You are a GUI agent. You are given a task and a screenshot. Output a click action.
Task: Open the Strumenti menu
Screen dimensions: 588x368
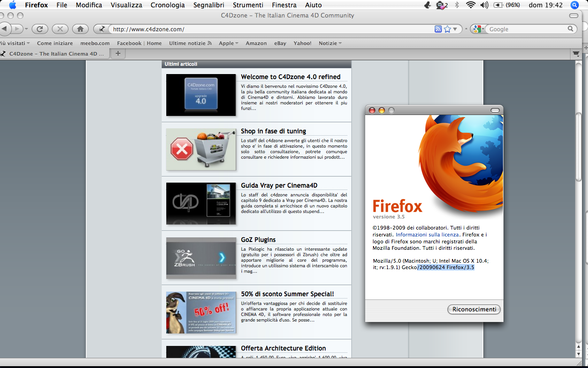pyautogui.click(x=249, y=5)
